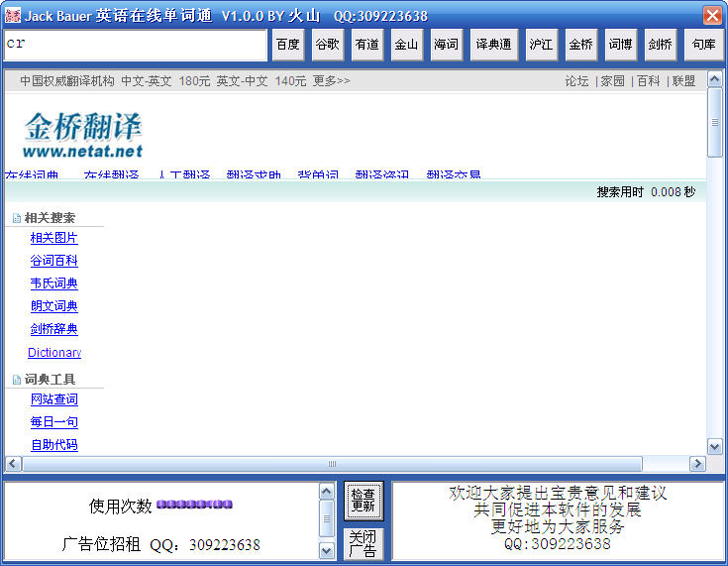Select the 沪江 dictionary button
The width and height of the screenshot is (728, 566).
pos(542,45)
